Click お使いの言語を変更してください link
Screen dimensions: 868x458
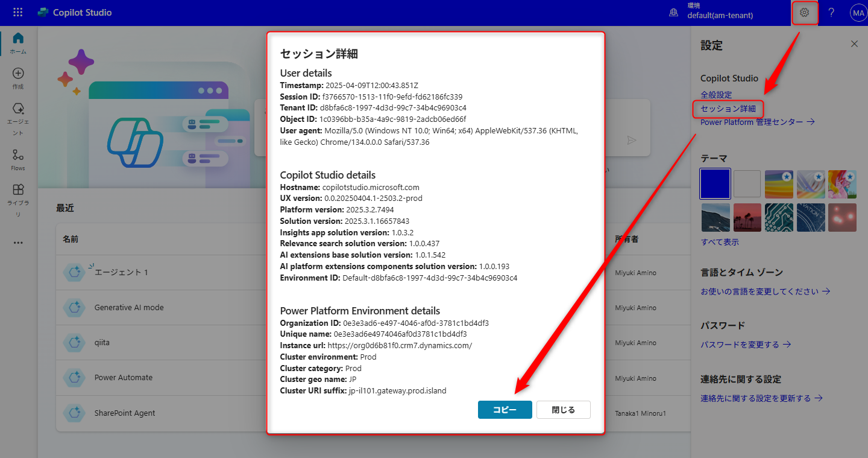click(x=766, y=291)
